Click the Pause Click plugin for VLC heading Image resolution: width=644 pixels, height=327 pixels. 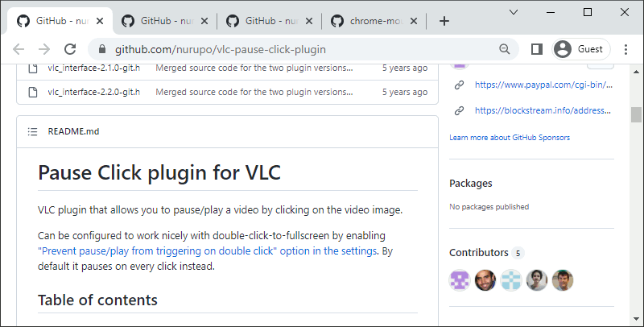[x=159, y=172]
